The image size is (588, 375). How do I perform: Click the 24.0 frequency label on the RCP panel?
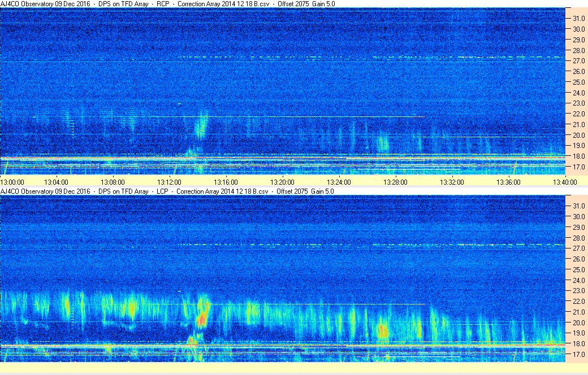pyautogui.click(x=578, y=93)
